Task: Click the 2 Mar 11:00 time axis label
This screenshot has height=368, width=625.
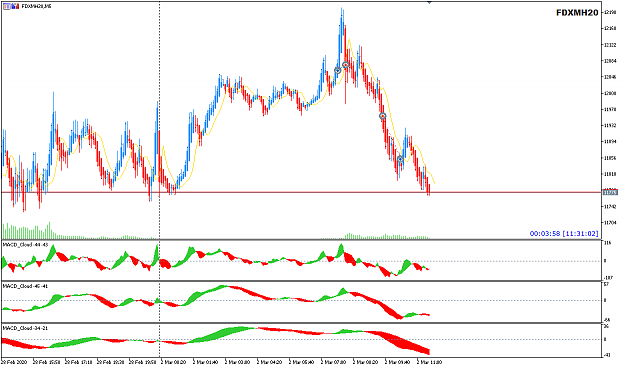Action: coord(430,362)
